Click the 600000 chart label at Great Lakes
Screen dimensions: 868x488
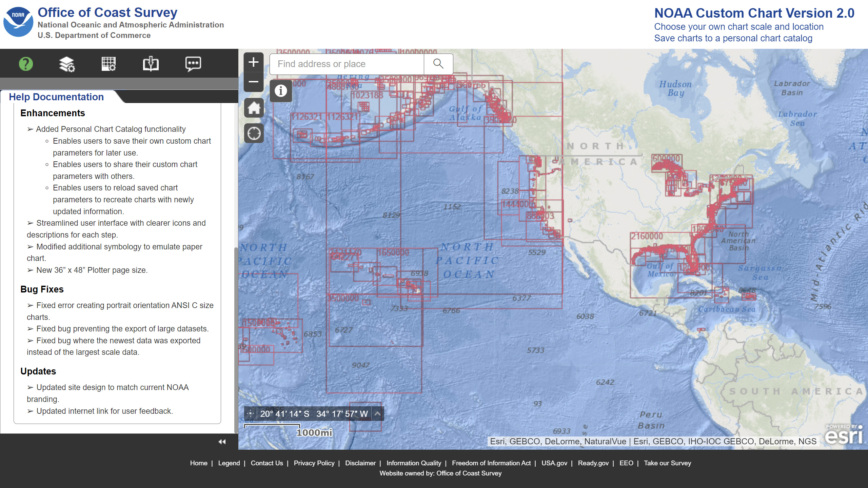click(x=667, y=158)
